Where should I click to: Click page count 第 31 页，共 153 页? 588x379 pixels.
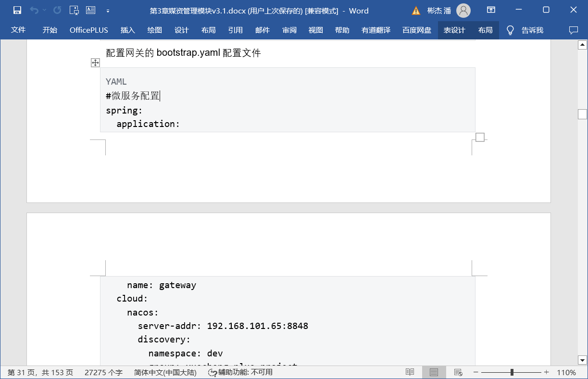[40, 372]
